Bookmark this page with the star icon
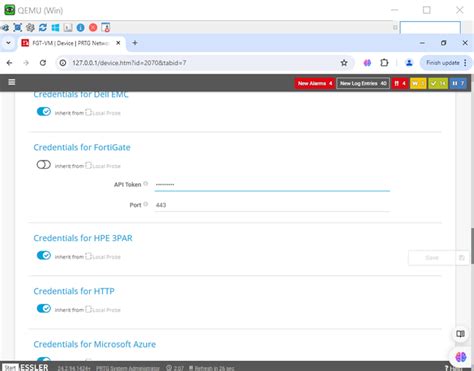Screen dimensions: 474x371 344,63
